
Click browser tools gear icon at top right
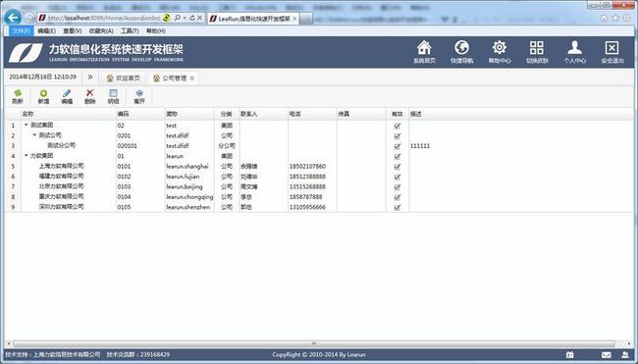[x=626, y=18]
